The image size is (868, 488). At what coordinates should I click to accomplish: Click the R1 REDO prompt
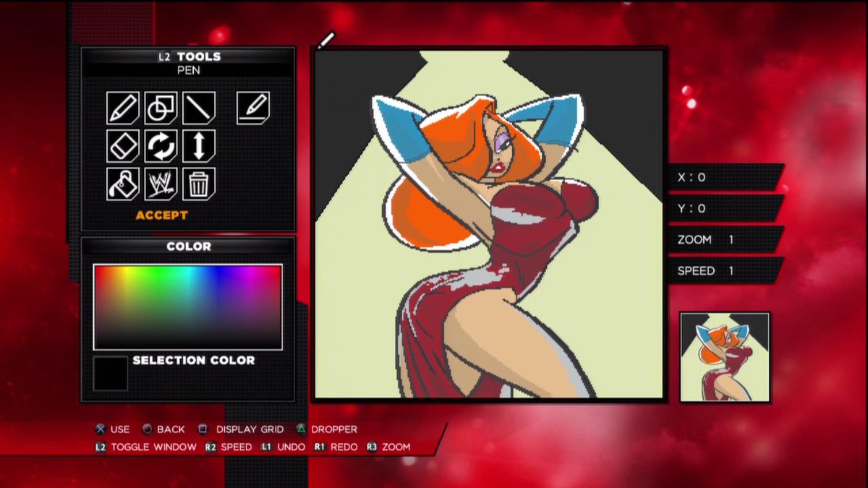click(x=336, y=448)
